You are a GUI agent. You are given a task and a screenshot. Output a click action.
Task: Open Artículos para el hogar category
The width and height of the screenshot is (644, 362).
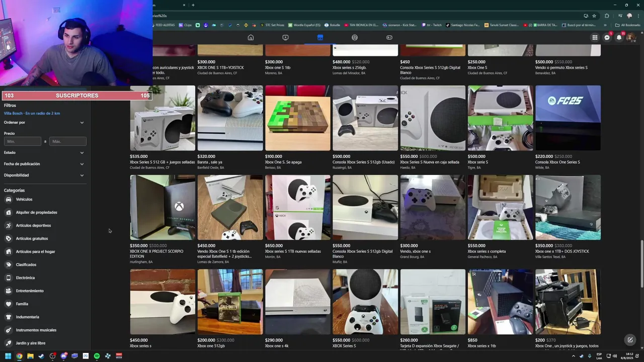click(35, 252)
